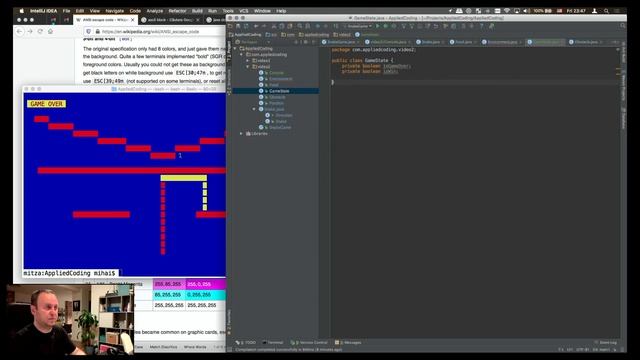
Task: Open the Event Log
Action: [x=606, y=342]
